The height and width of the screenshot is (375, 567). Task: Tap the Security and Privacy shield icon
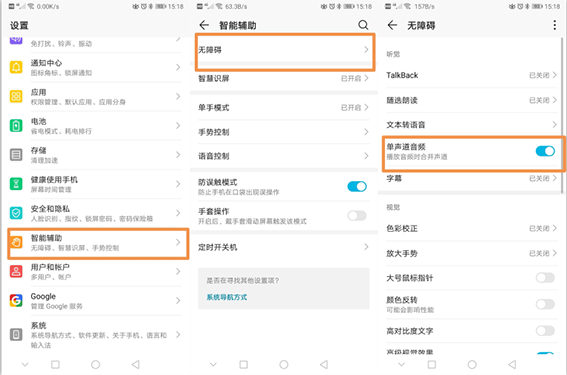[16, 213]
